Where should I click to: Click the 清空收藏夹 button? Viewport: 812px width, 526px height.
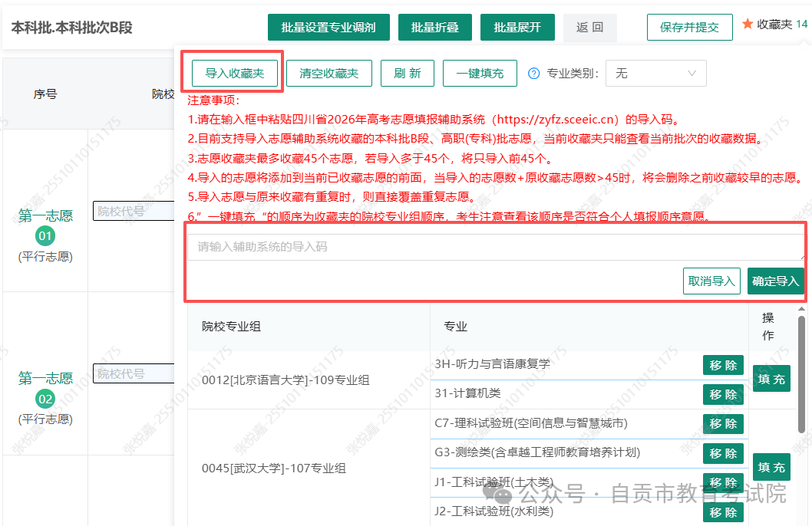328,73
